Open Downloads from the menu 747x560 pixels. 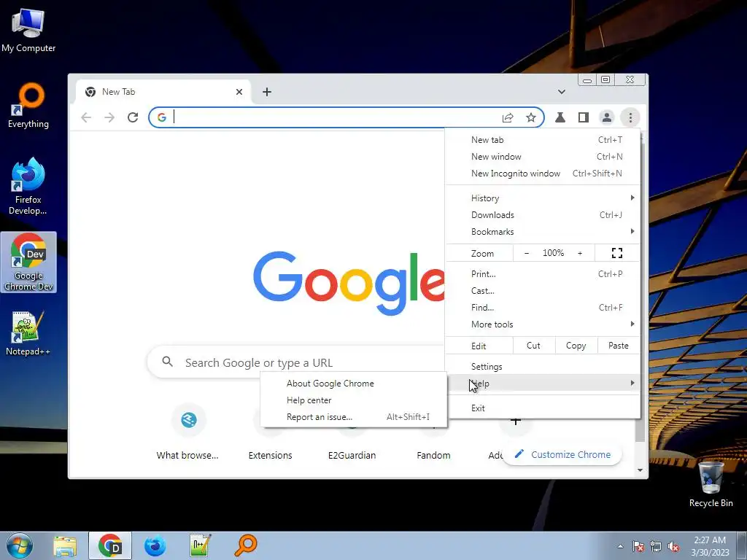click(x=543, y=215)
